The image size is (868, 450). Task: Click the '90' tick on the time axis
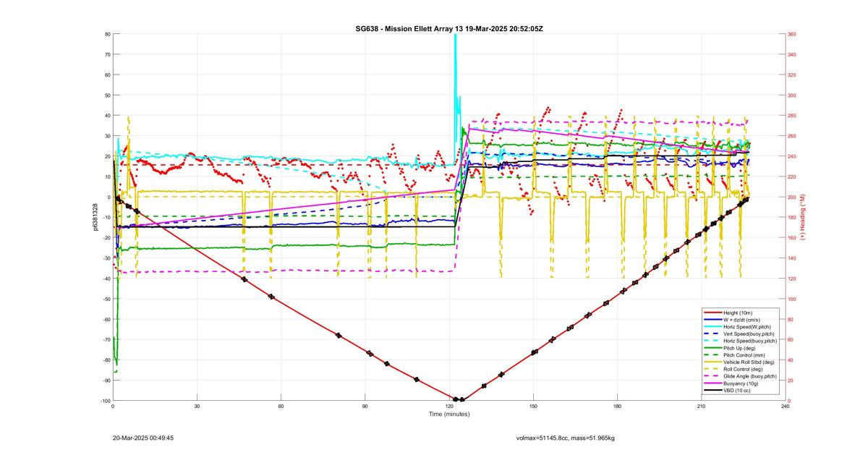click(365, 407)
